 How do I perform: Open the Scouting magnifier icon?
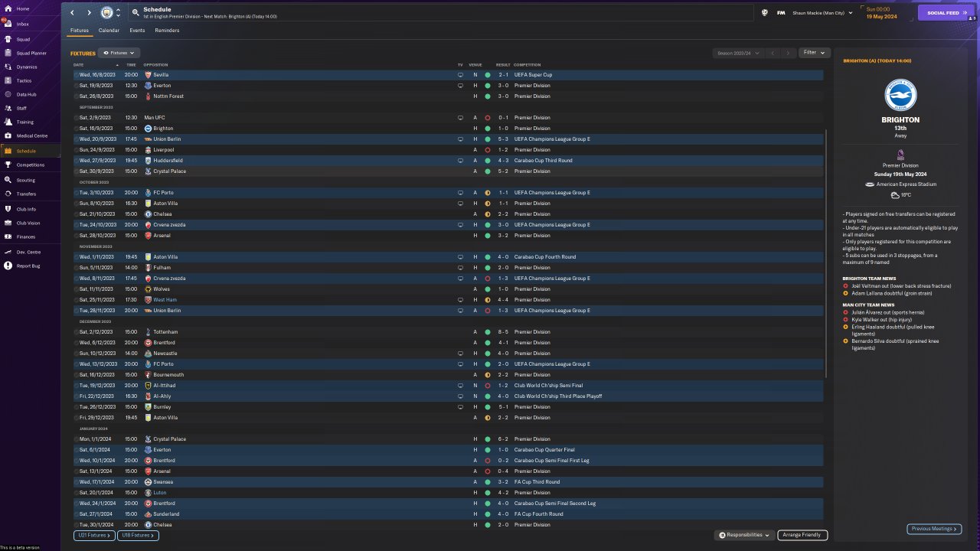point(8,180)
